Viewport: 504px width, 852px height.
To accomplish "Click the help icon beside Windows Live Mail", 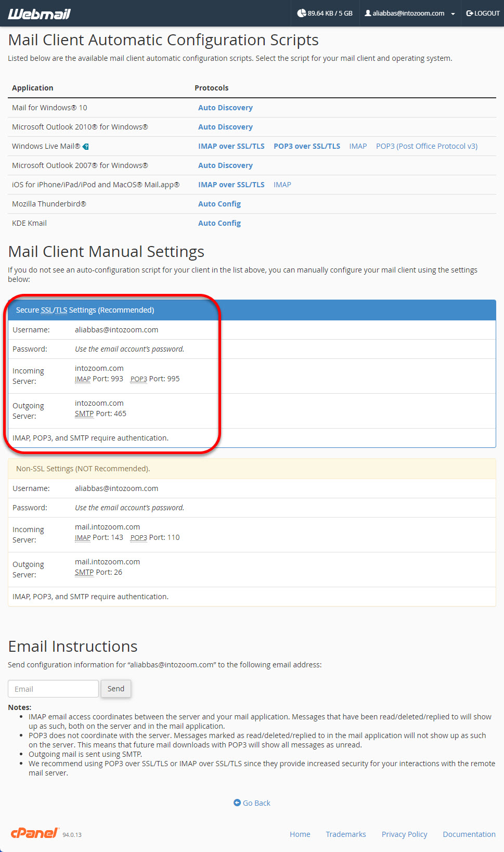I will 85,147.
